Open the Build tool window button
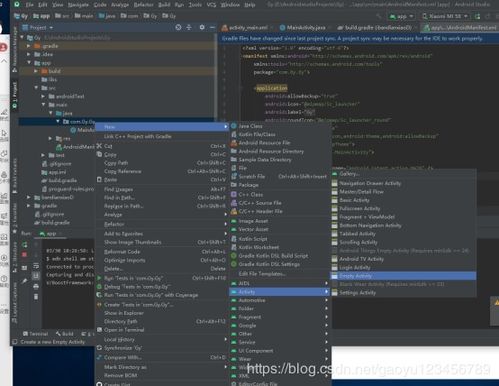 [64, 333]
